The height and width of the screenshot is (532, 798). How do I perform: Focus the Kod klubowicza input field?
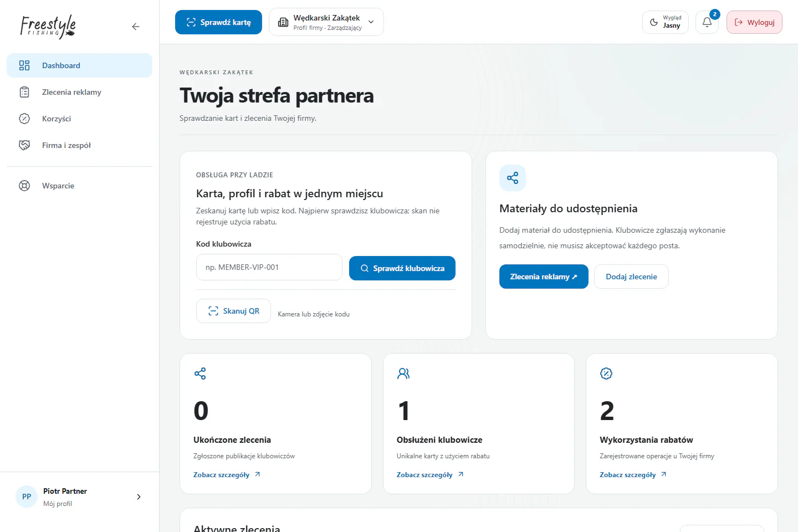[x=269, y=267]
